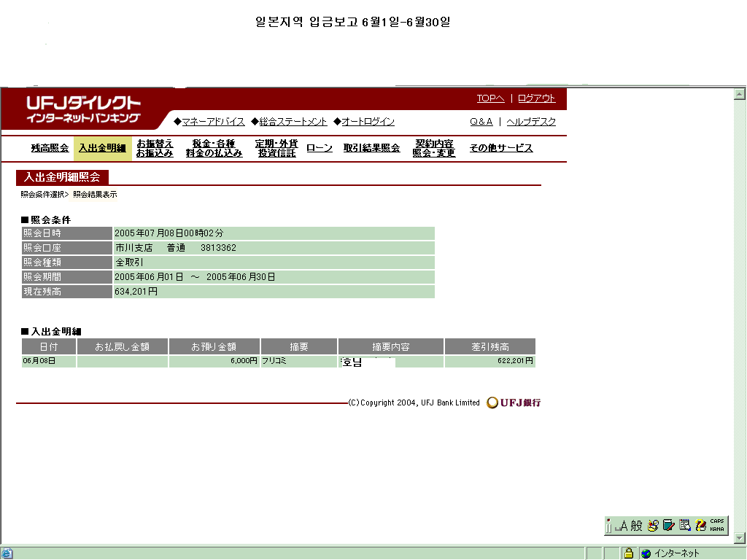Click the Internet zone globe icon
This screenshot has width=747, height=560.
click(x=646, y=553)
